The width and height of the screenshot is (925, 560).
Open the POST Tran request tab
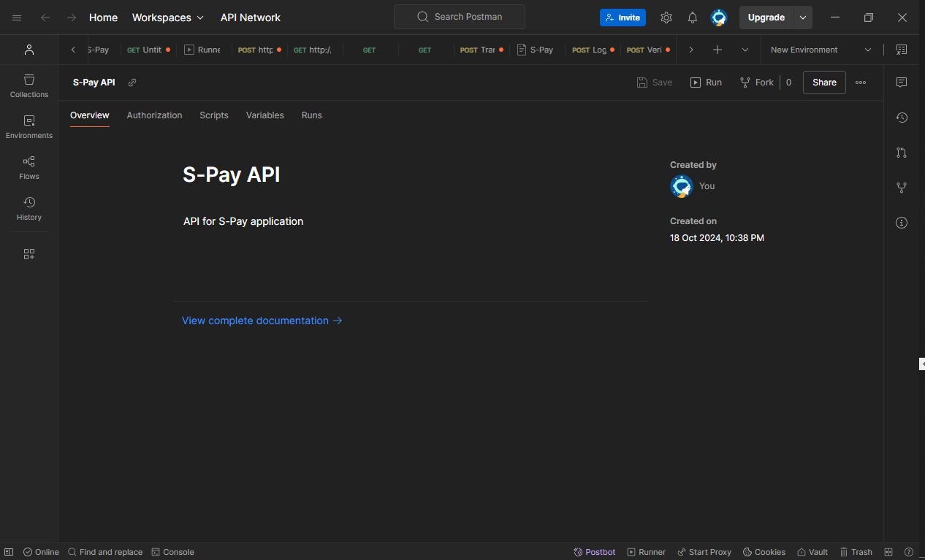[481, 50]
